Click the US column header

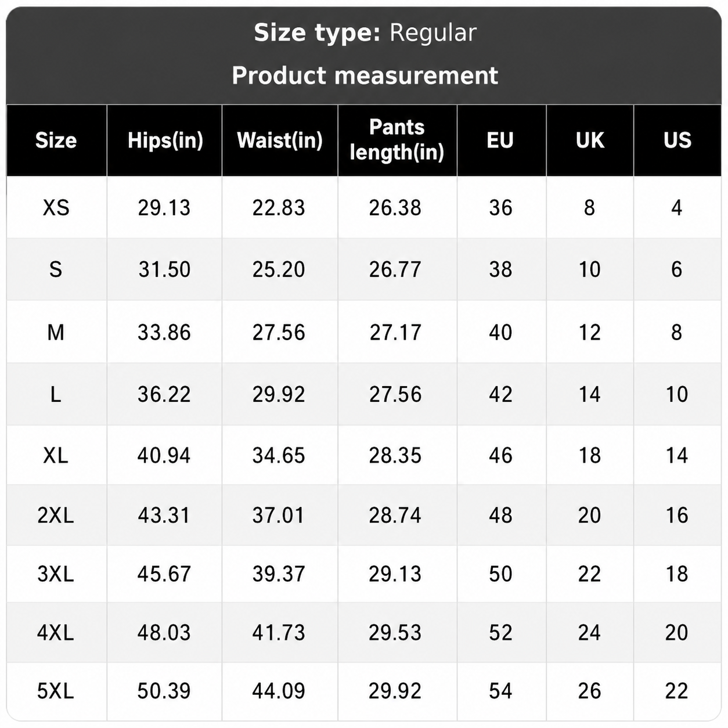(677, 140)
